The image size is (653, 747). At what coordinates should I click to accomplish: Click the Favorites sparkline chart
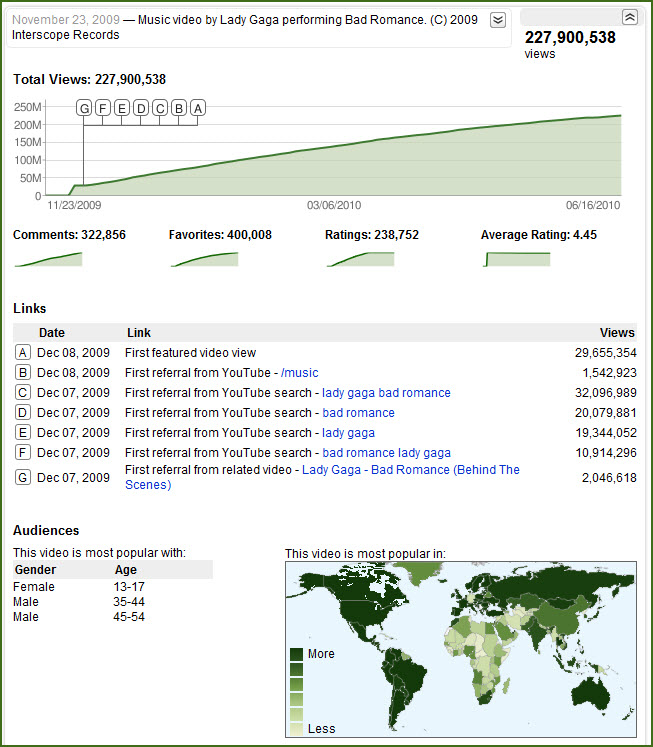(x=204, y=259)
